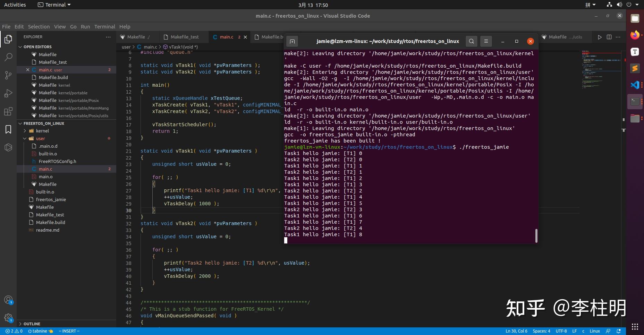The width and height of the screenshot is (644, 335).
Task: Click the errors and warnings status indicator
Action: (14, 331)
